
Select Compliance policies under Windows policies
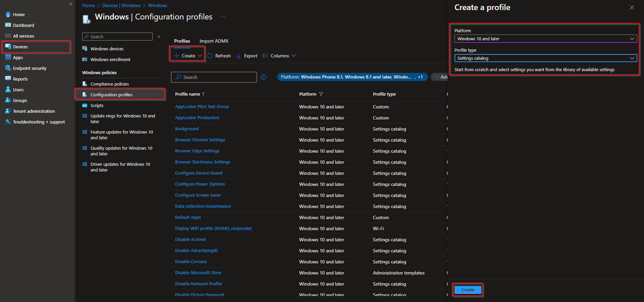(x=109, y=84)
